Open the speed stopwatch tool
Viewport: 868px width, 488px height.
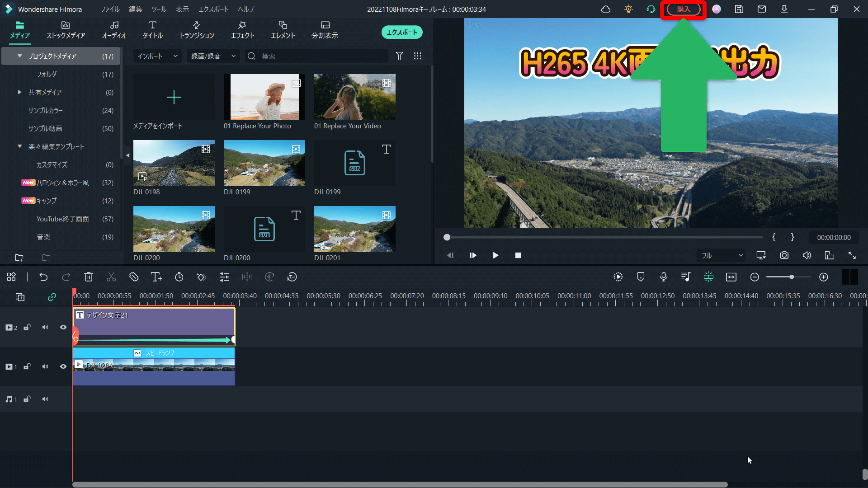click(179, 277)
